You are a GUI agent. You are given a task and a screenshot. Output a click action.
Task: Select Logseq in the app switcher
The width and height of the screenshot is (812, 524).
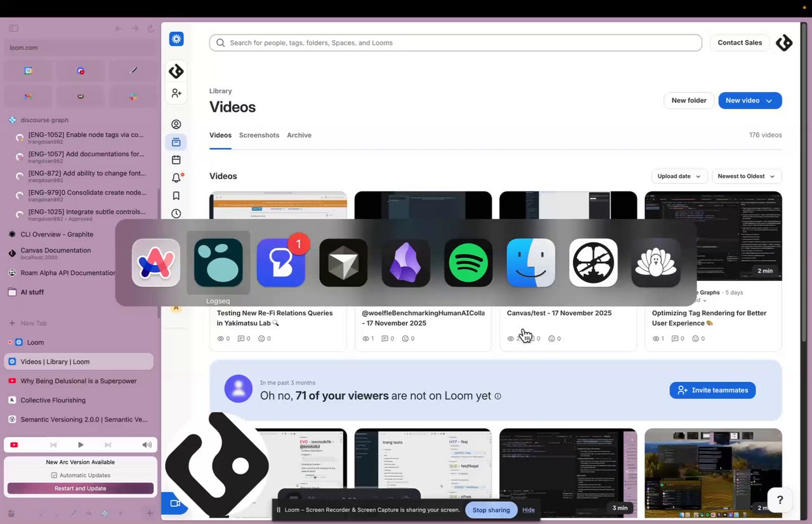(x=218, y=263)
